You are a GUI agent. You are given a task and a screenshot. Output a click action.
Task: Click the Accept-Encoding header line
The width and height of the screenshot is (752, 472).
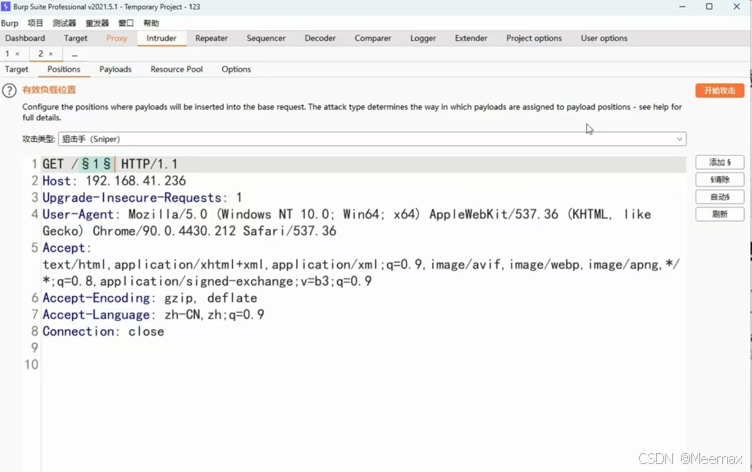(150, 298)
